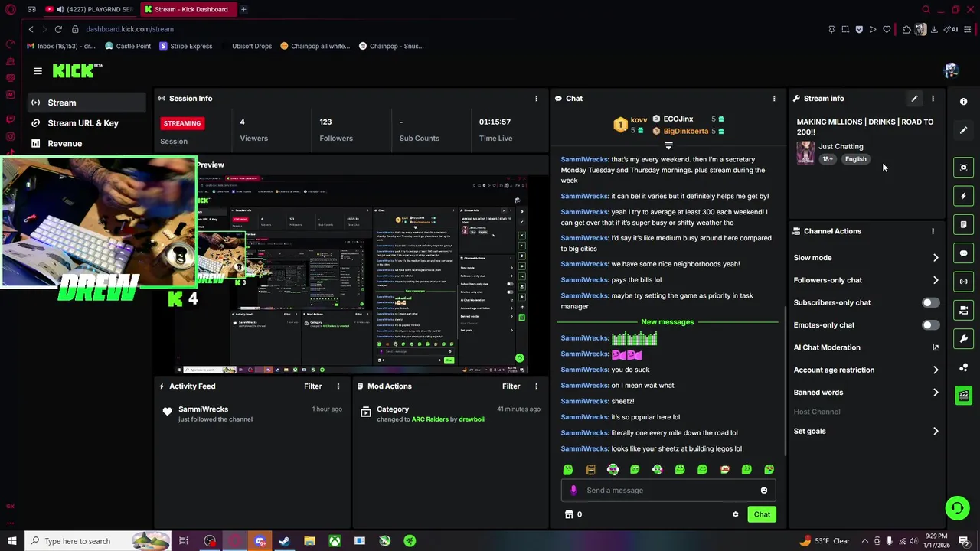Toggle the wrench widget in right sidebar
The height and width of the screenshot is (551, 980).
963,338
